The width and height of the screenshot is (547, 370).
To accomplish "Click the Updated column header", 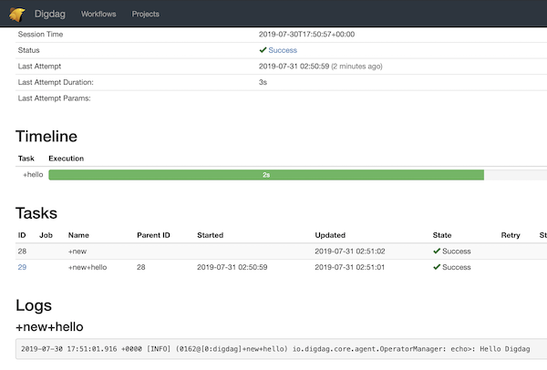I will pos(330,235).
